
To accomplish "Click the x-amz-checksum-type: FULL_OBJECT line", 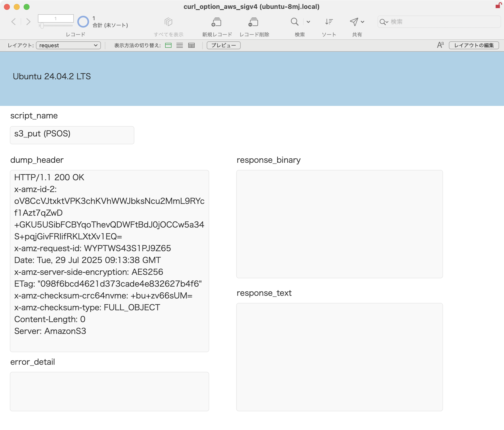I will [87, 307].
